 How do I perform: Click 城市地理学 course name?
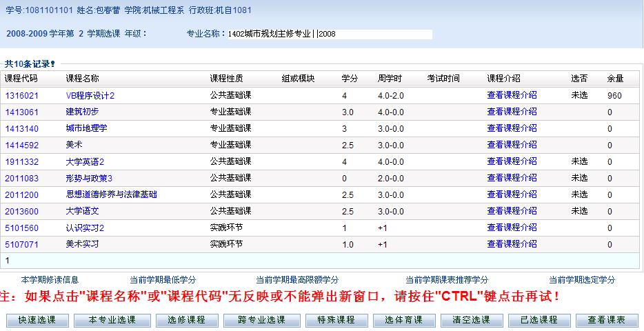(86, 128)
